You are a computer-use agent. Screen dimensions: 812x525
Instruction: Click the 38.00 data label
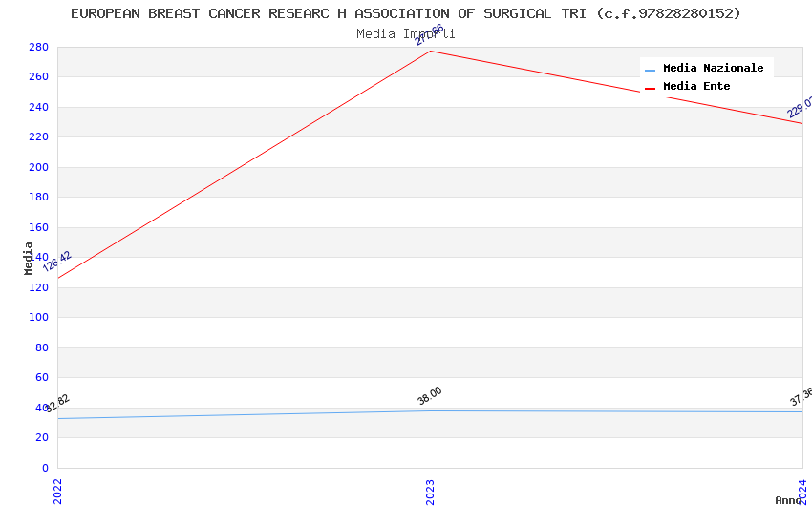click(429, 396)
